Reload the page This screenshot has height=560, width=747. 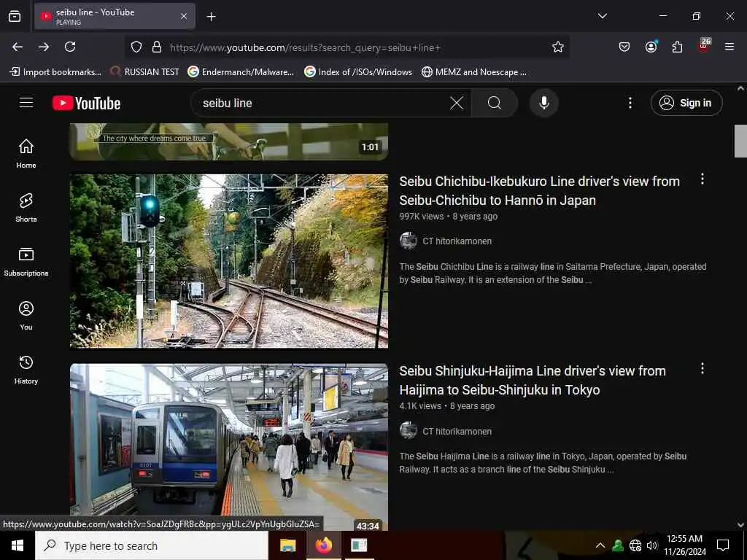[70, 47]
